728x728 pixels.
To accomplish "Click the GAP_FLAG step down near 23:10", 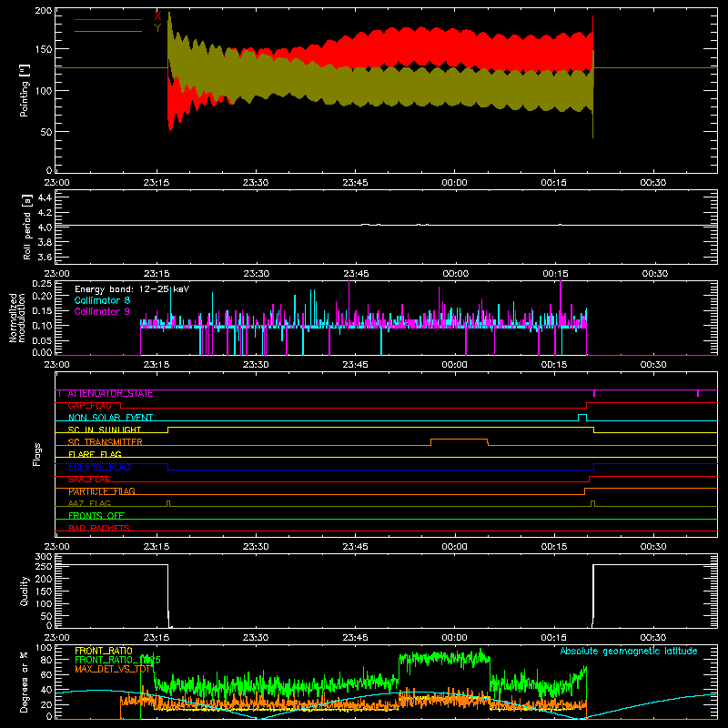I will tap(121, 405).
